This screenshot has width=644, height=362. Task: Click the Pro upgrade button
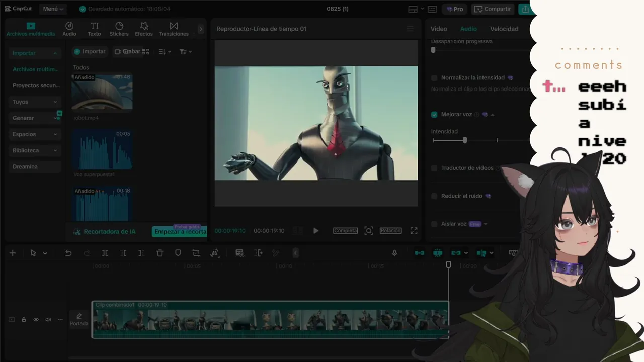point(454,9)
